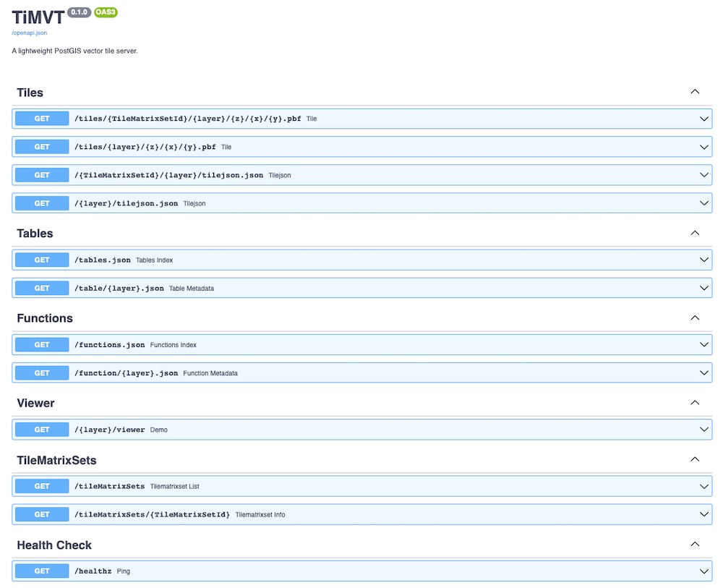Collapse the Health Check section chevron
The width and height of the screenshot is (723, 588).
click(x=695, y=544)
